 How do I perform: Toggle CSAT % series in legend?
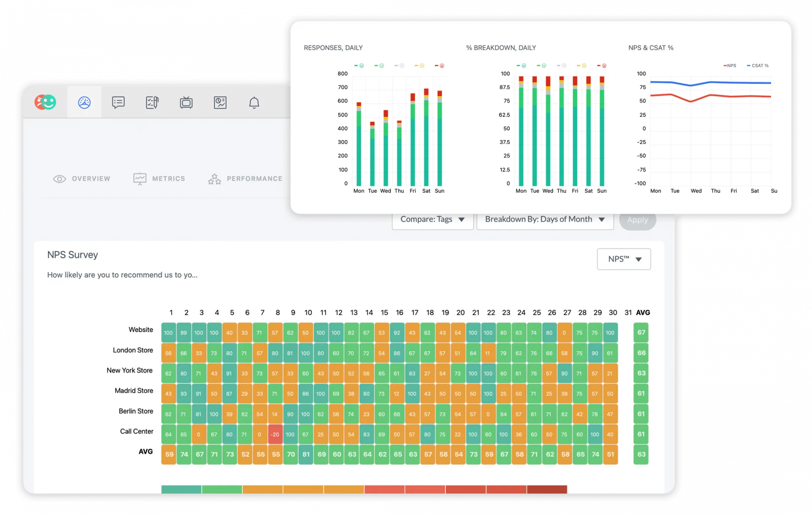[x=757, y=66]
